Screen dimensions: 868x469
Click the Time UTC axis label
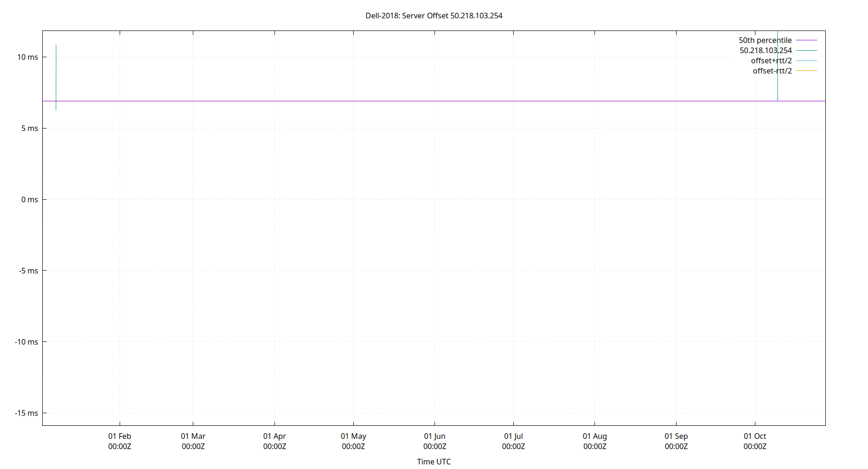(433, 461)
